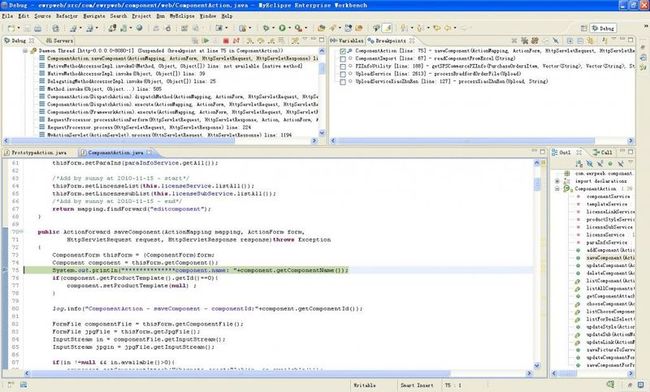Click Collapse All icon in Breakpoints view

[580, 41]
